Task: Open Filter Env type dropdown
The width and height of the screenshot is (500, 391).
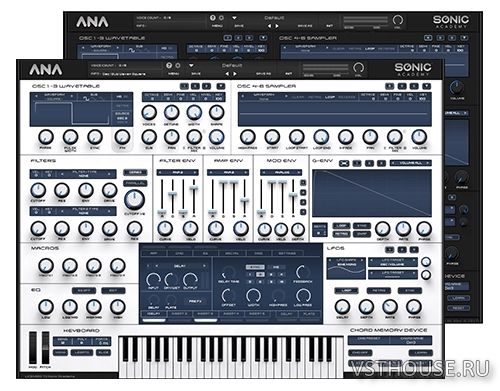Action: (178, 173)
